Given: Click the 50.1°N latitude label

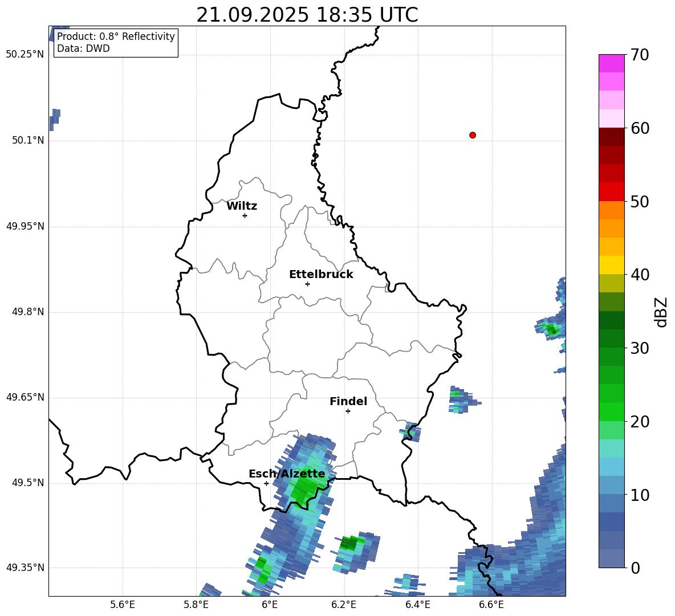Looking at the screenshot, I should (28, 141).
